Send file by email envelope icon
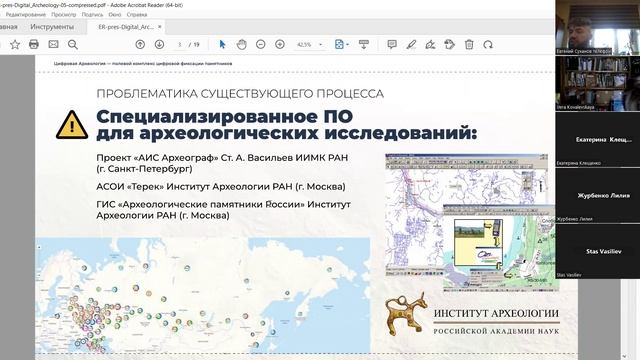 click(53, 44)
